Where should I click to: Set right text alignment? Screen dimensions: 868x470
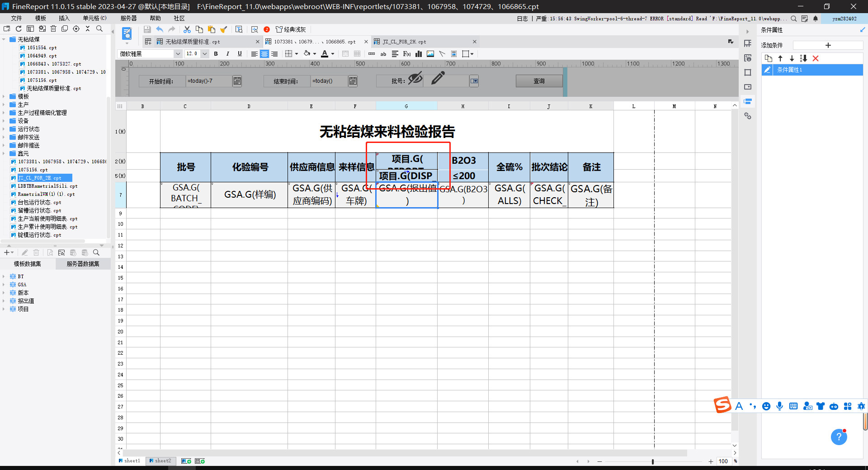tap(274, 54)
